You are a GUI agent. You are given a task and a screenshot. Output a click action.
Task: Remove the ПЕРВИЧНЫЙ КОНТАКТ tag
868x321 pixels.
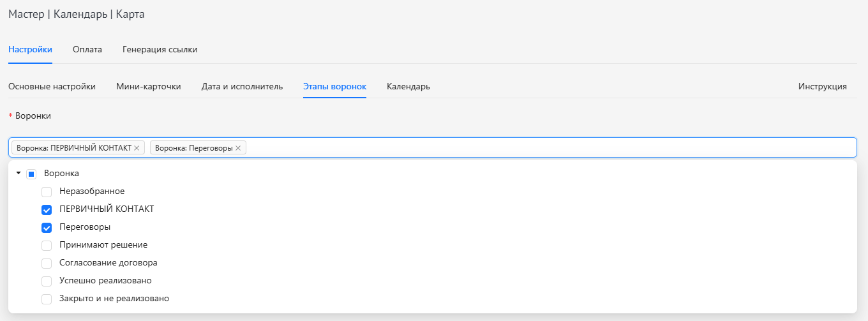[x=137, y=148]
